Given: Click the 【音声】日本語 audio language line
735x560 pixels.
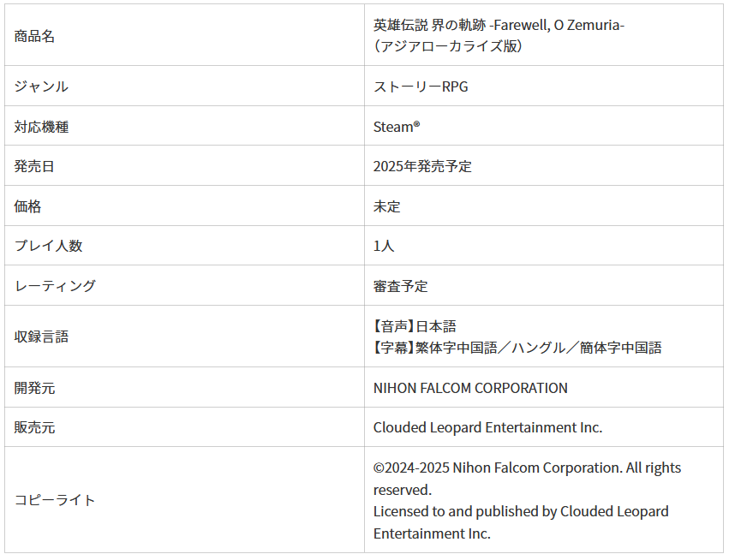Looking at the screenshot, I should pos(415,326).
